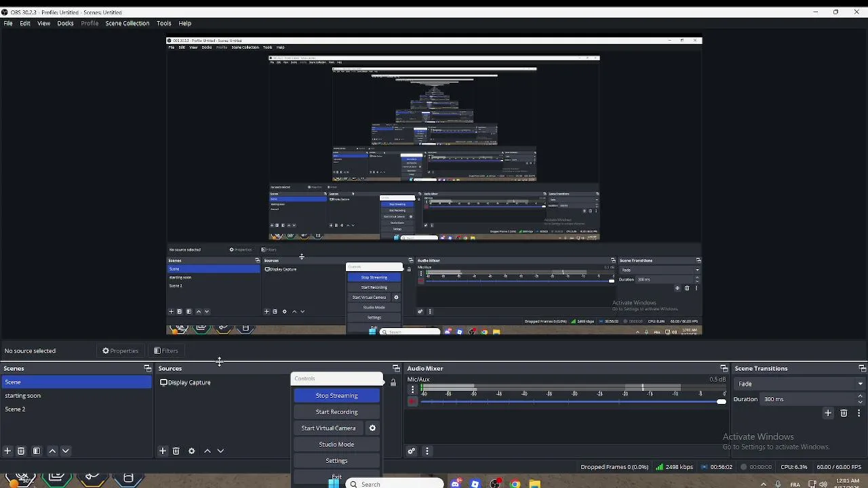Toggle Studio Mode
Screen dimensions: 868x488
point(336,445)
